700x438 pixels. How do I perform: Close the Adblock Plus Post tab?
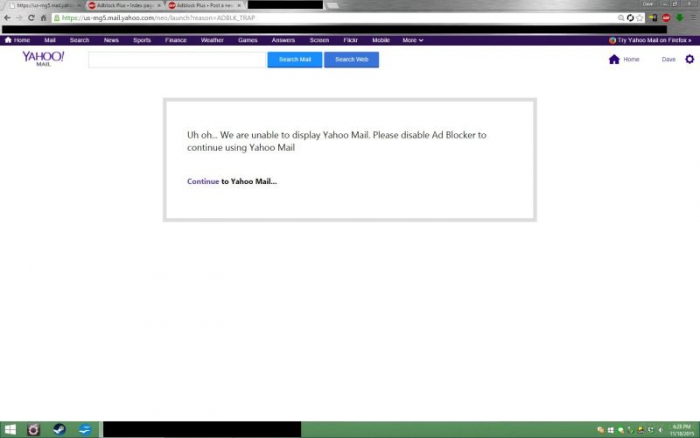(239, 5)
